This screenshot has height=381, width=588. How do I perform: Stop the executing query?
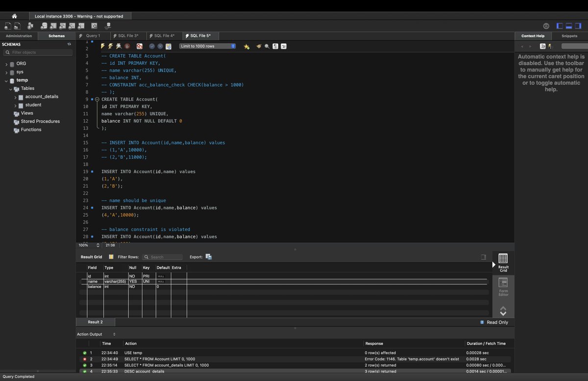[x=126, y=46]
